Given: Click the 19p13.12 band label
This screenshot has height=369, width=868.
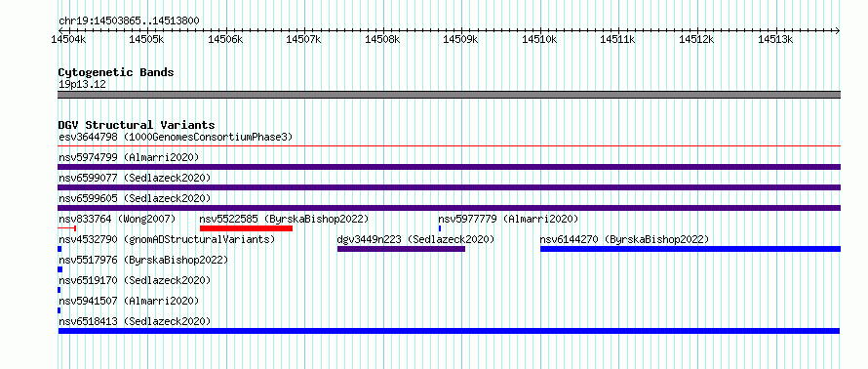Looking at the screenshot, I should coord(82,85).
